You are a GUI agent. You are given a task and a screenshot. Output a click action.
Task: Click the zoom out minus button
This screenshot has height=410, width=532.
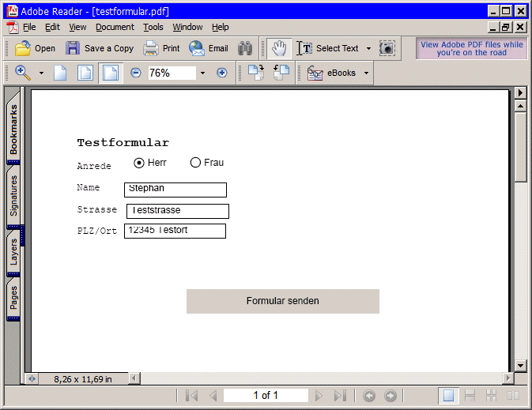coord(135,73)
